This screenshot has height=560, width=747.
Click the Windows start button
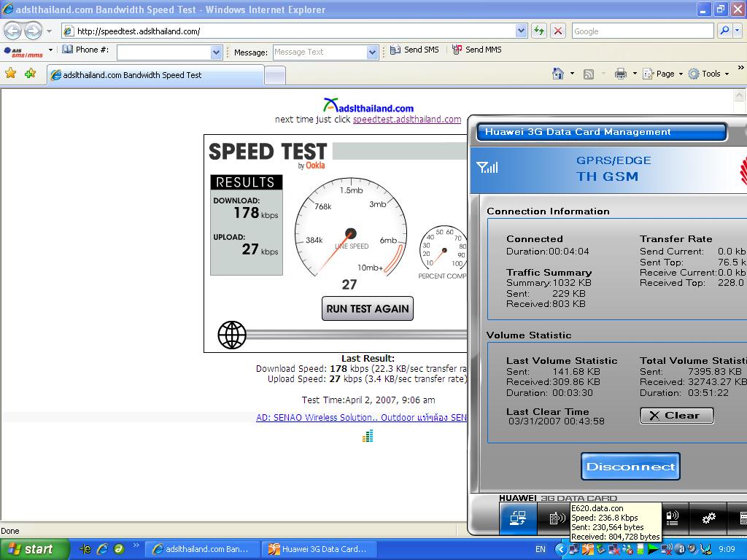point(34,550)
